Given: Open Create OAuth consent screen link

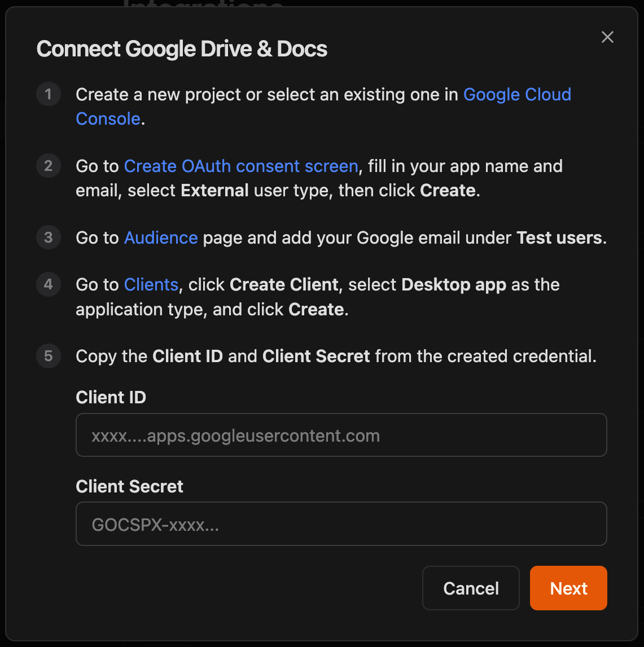Looking at the screenshot, I should click(241, 166).
